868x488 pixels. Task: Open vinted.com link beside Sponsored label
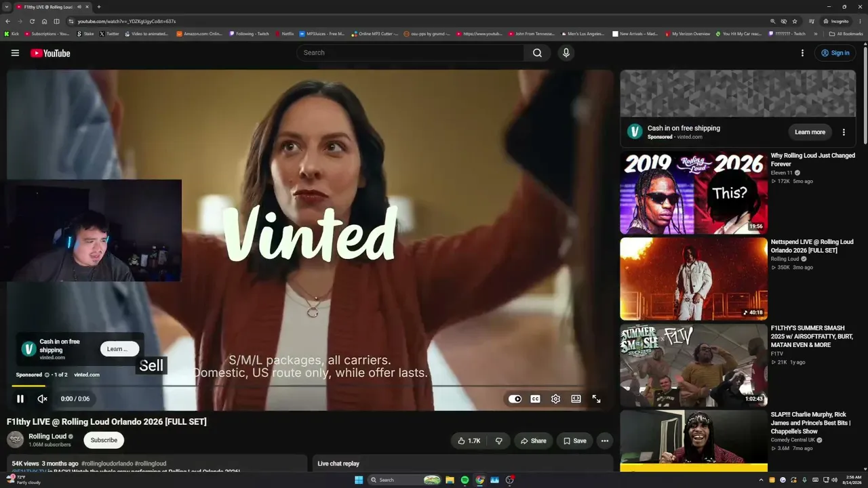coord(87,375)
